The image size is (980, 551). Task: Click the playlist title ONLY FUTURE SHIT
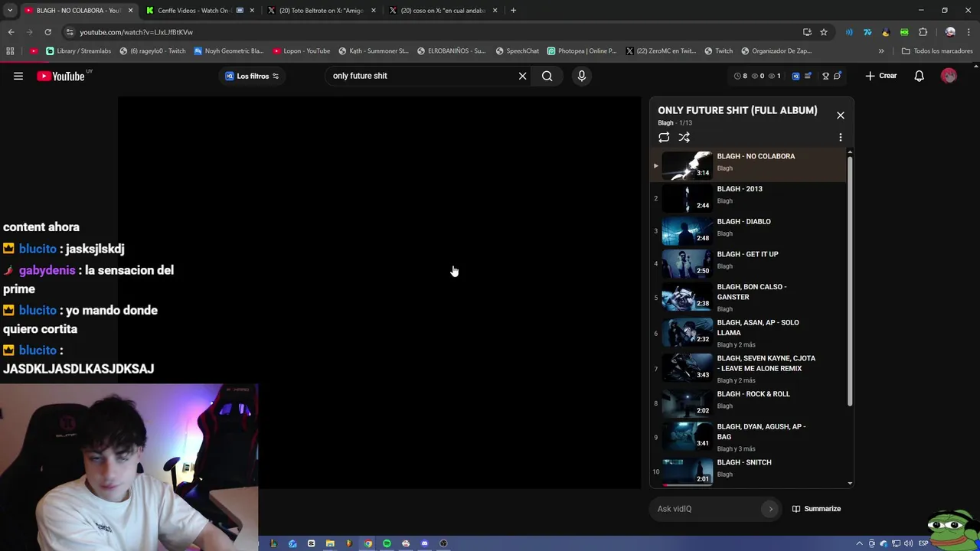click(x=737, y=110)
